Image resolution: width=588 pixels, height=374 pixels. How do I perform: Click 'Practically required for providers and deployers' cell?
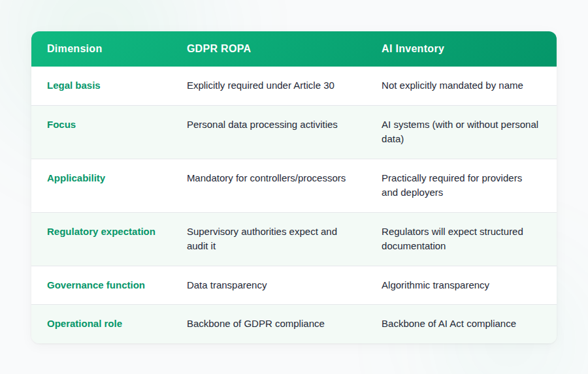pyautogui.click(x=451, y=185)
